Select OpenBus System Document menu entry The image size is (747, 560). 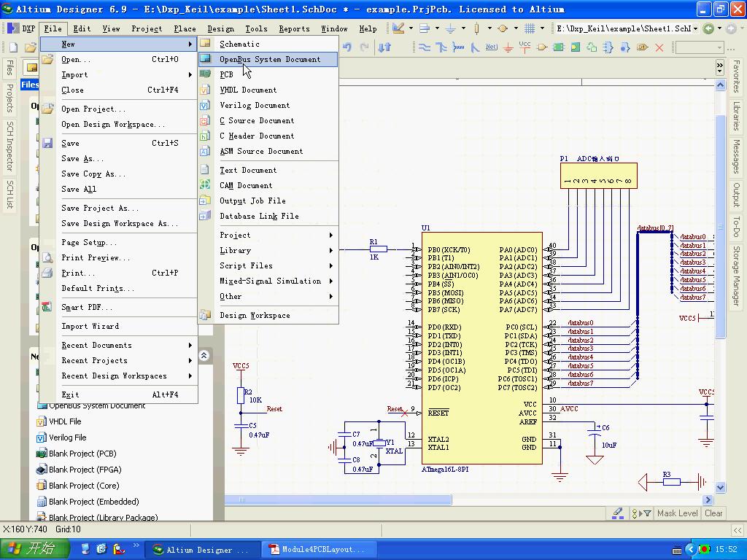(x=268, y=59)
